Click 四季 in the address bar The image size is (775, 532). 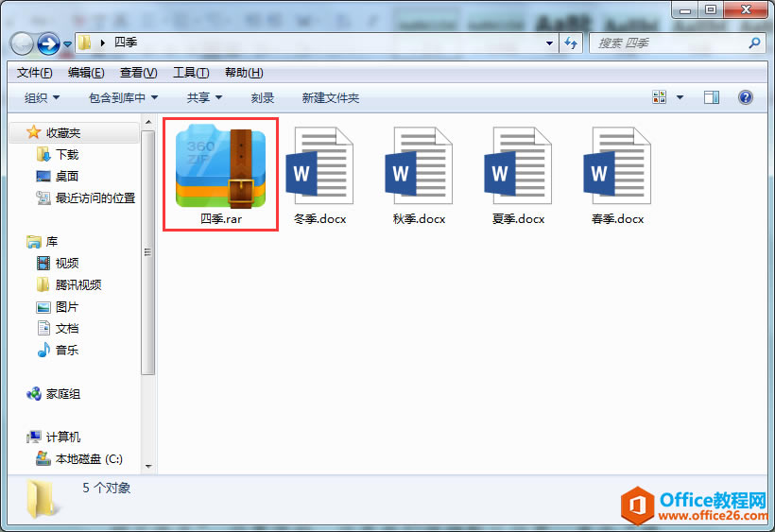click(x=126, y=43)
